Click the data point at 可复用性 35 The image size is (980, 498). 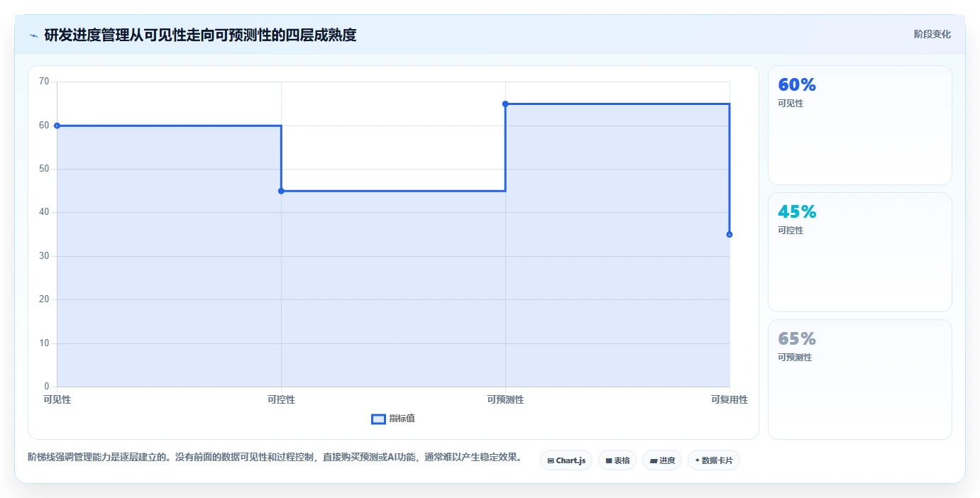(x=730, y=234)
